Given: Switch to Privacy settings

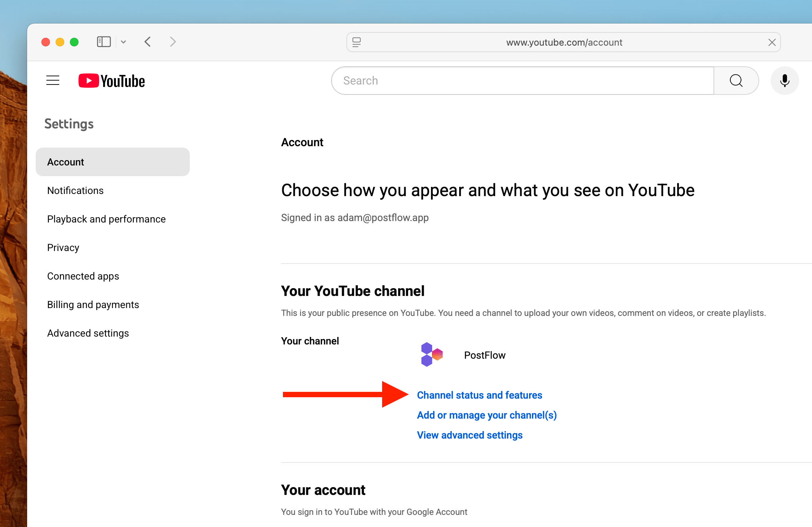Looking at the screenshot, I should [63, 247].
